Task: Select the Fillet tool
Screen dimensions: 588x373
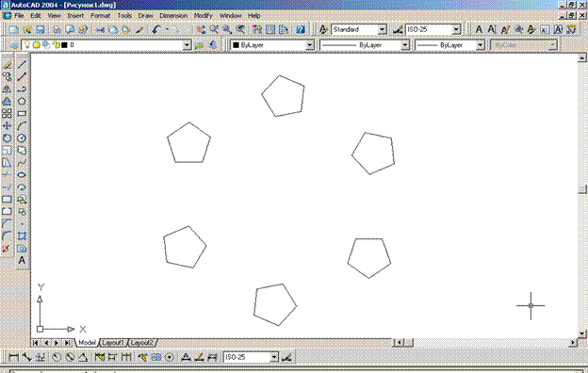Action: click(7, 236)
